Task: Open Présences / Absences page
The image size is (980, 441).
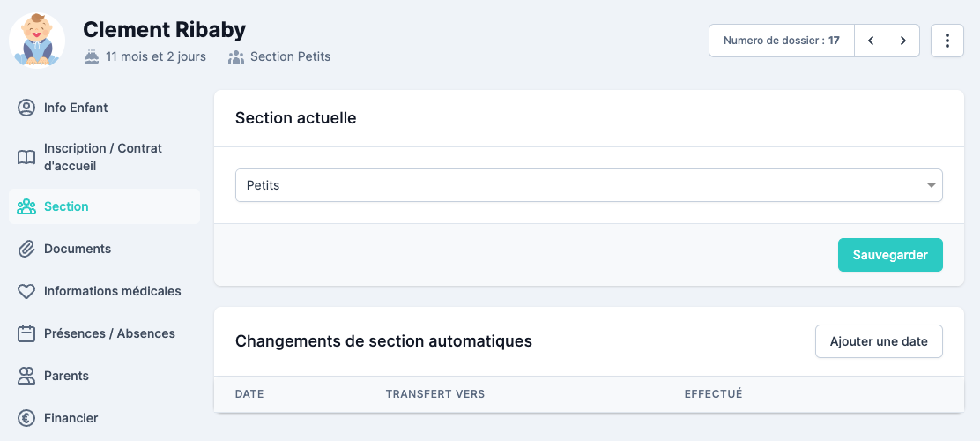Action: [x=109, y=333]
